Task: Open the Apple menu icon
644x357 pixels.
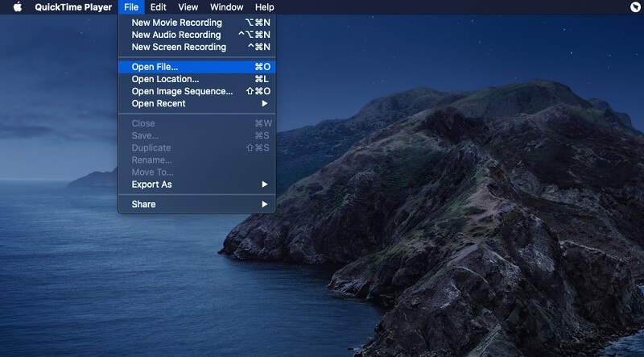Action: pos(18,7)
